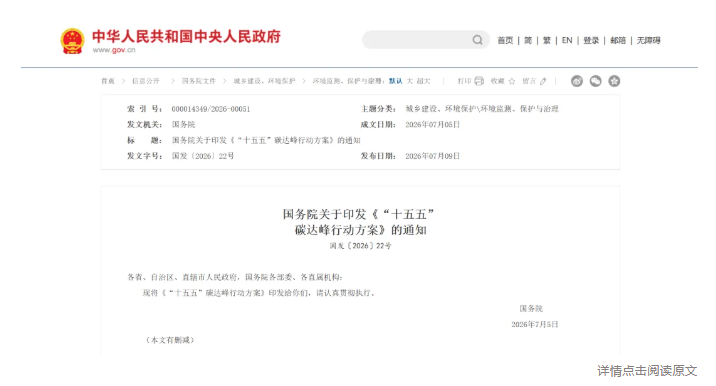Open 首页 in top navigation

(505, 40)
